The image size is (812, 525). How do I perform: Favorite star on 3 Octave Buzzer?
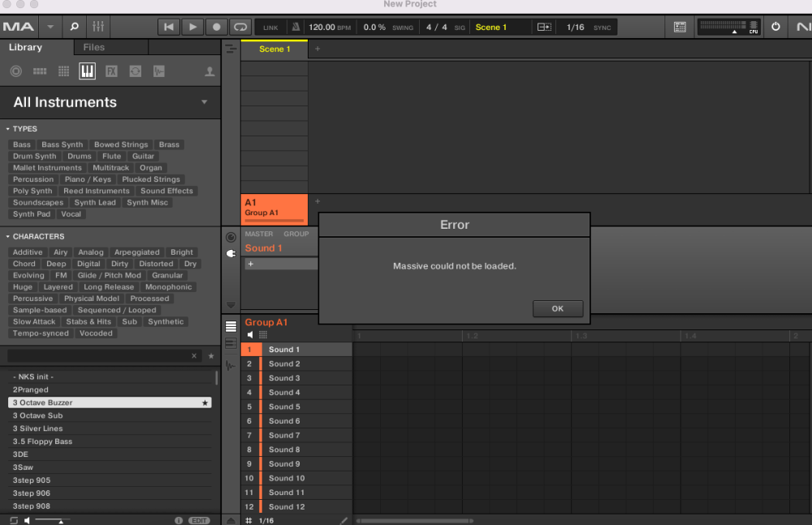205,402
